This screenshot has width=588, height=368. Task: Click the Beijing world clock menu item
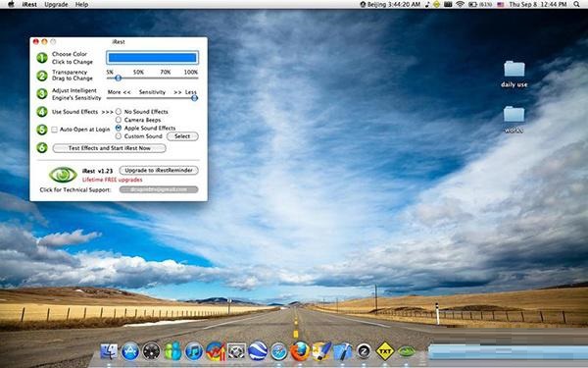coord(390,4)
